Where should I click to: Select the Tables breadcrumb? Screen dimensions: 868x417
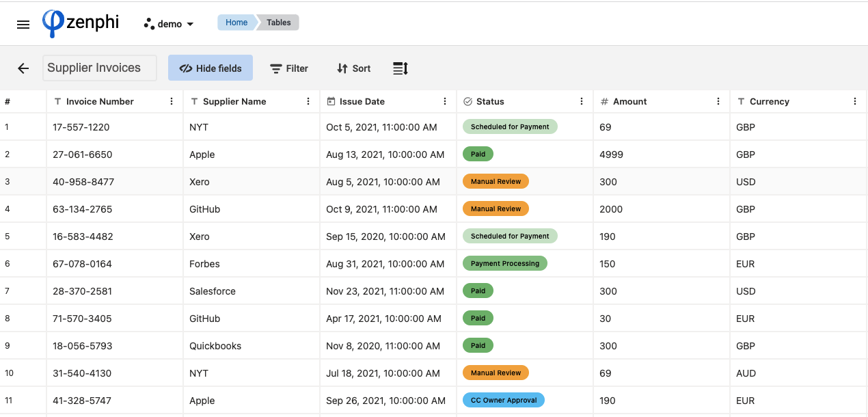click(x=278, y=23)
